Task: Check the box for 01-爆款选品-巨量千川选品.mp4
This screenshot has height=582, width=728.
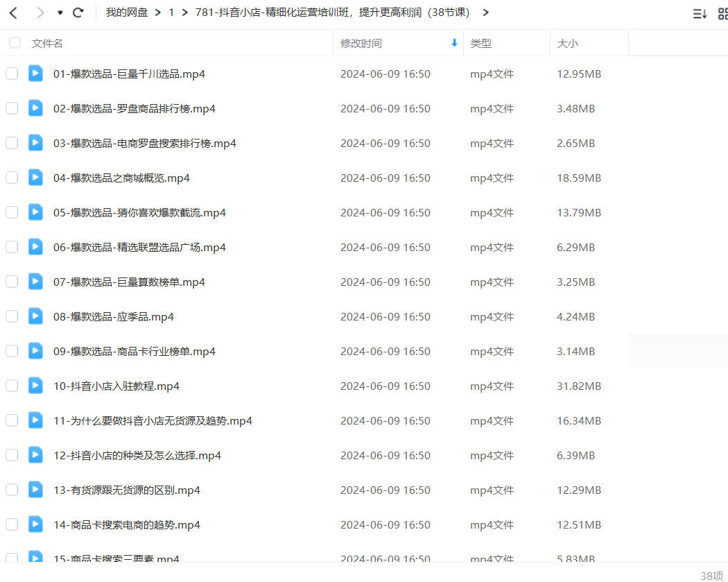Action: 12,74
